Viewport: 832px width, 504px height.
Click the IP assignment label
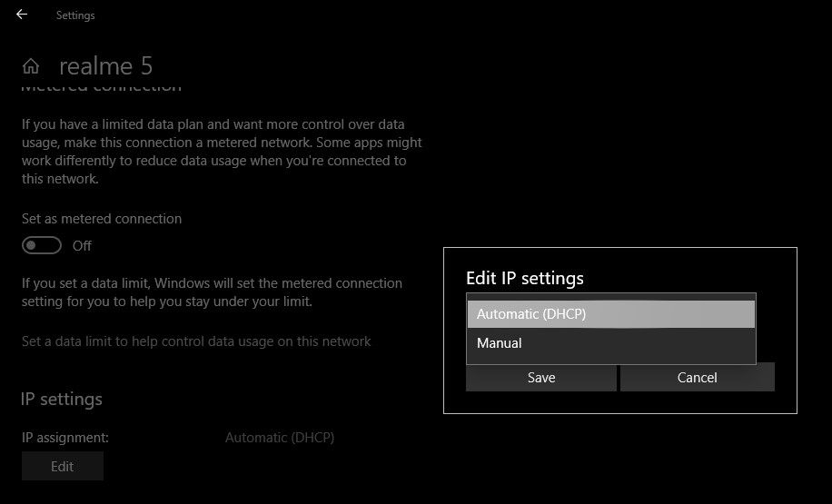click(x=65, y=438)
